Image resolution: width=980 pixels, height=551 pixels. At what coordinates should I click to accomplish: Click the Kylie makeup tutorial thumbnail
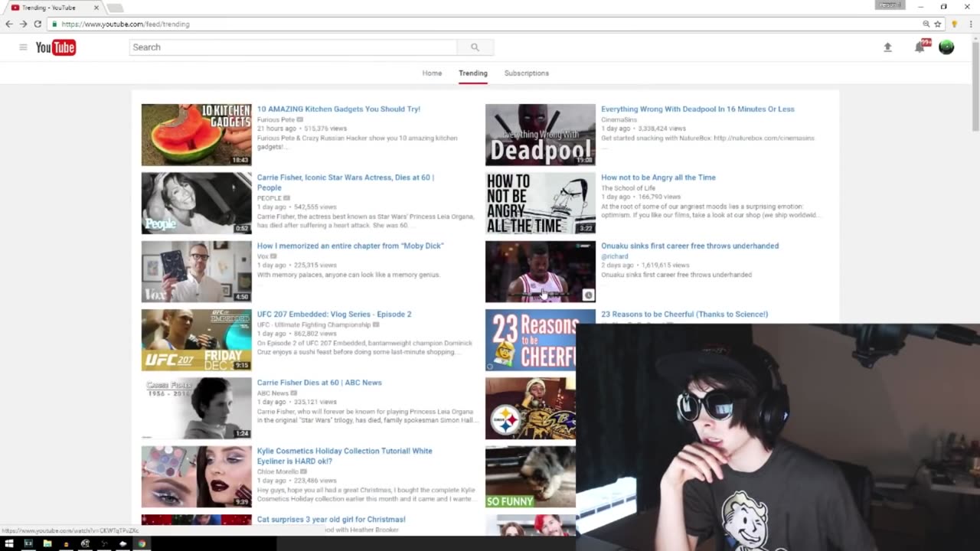pyautogui.click(x=196, y=477)
